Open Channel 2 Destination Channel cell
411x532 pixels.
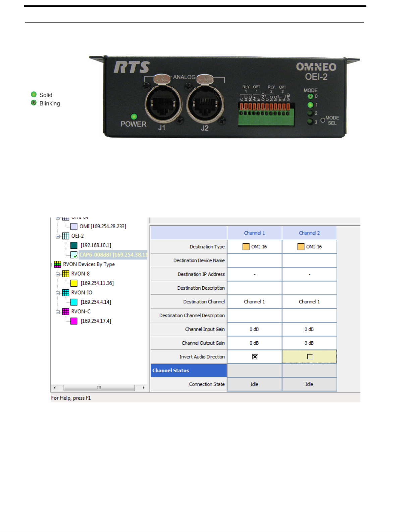click(309, 302)
